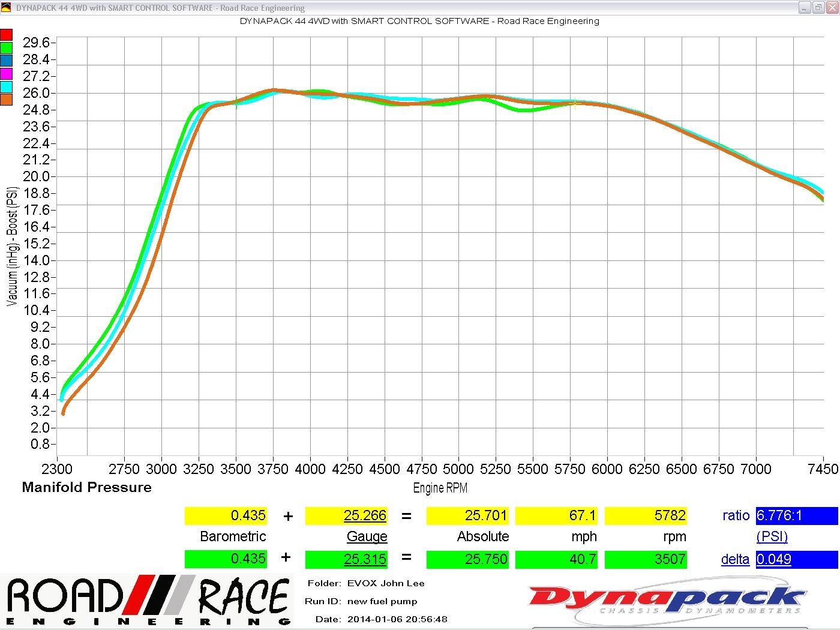
Task: Restore down the Dynapack window
Action: [818, 8]
